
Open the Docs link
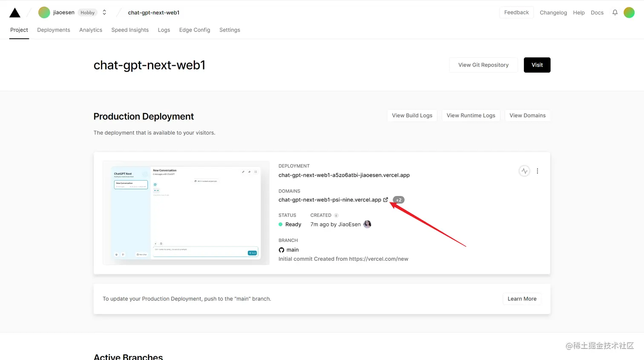coord(597,13)
